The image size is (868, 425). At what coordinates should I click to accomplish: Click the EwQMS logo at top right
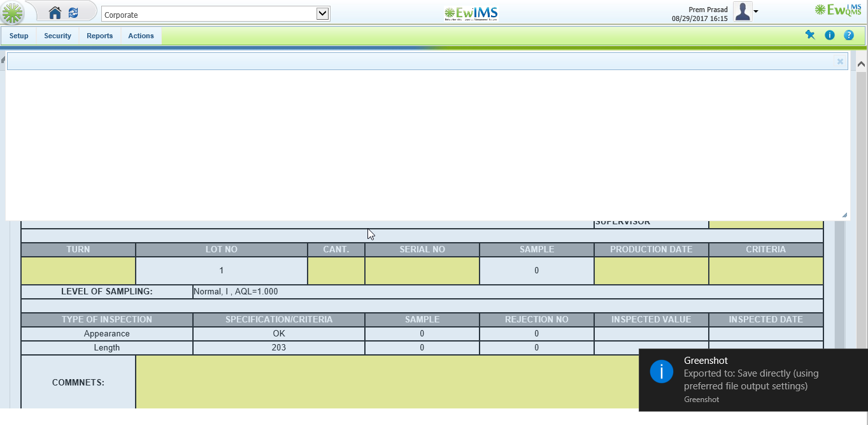coord(838,10)
